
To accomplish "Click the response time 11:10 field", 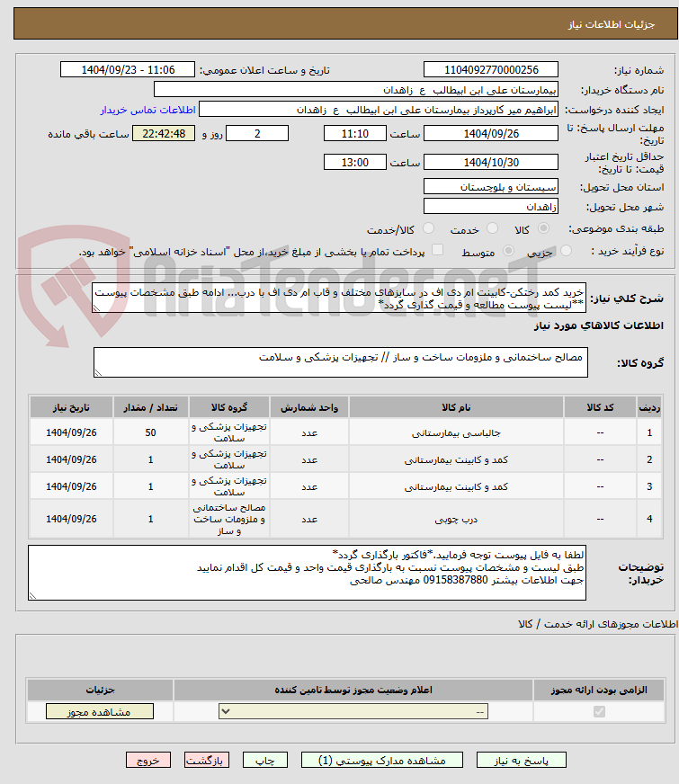I will click(355, 133).
